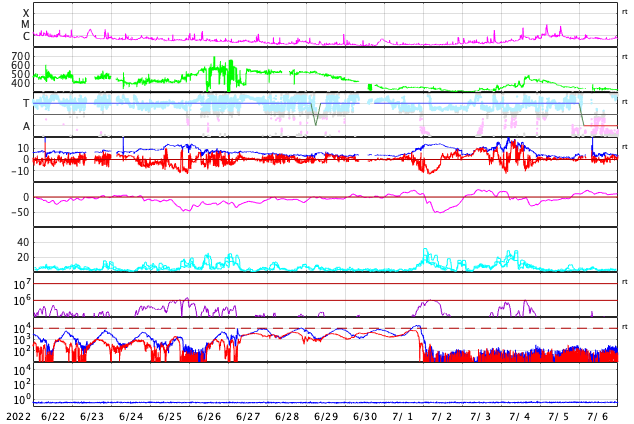Click the 2022 year label
The width and height of the screenshot is (634, 424).
point(19,417)
